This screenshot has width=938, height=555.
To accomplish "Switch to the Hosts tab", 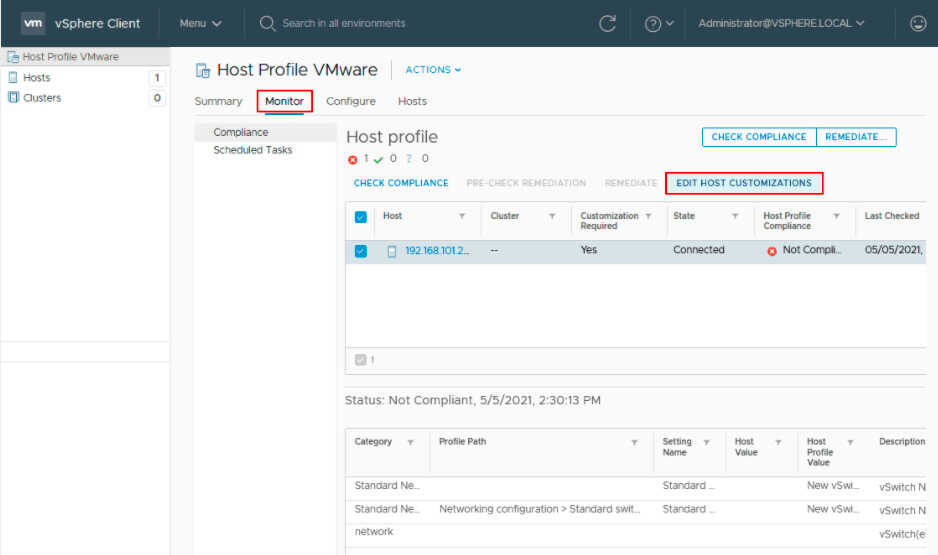I will (x=412, y=102).
